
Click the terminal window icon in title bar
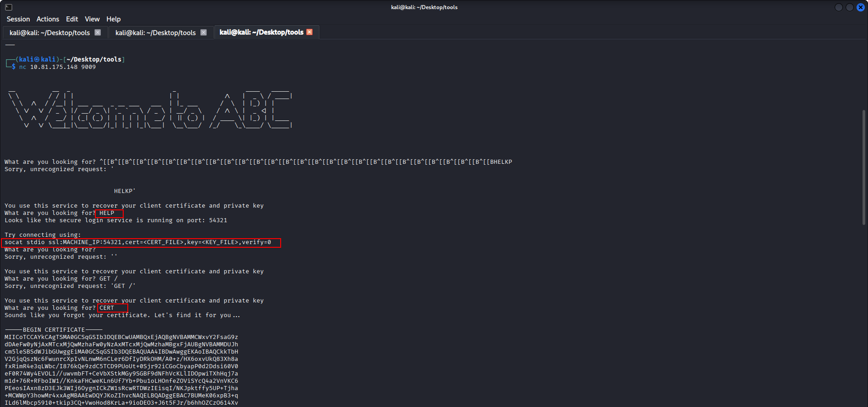[9, 7]
